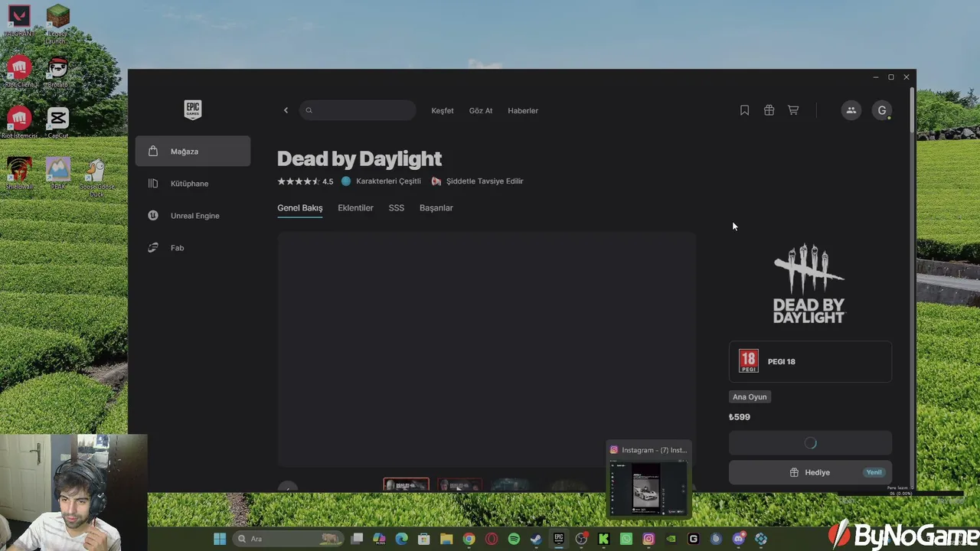Click the taskbar search box Ara

pyautogui.click(x=288, y=539)
